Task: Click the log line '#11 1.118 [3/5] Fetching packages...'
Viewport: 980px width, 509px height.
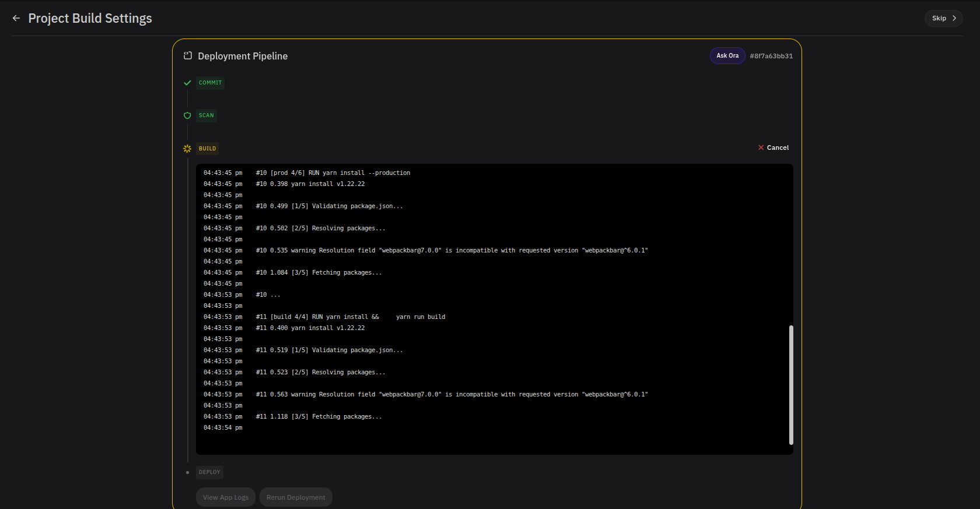Action: 319,417
